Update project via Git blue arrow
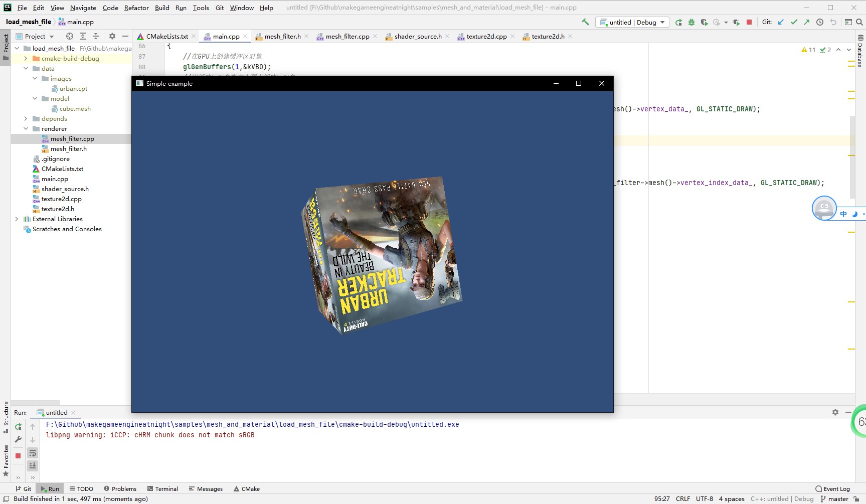This screenshot has width=866, height=504. (x=781, y=22)
